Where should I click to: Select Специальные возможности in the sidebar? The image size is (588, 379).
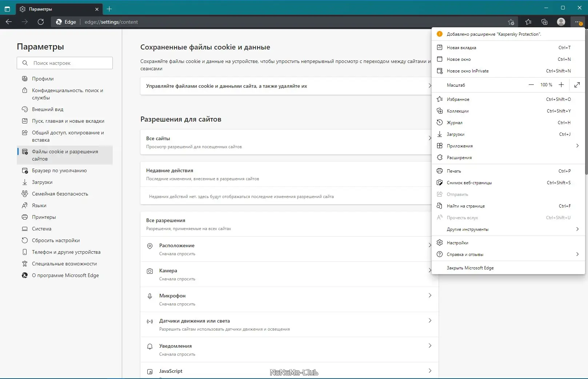click(x=65, y=264)
